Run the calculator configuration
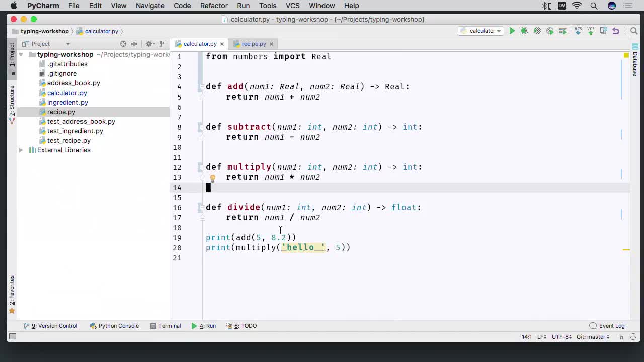 (x=512, y=31)
